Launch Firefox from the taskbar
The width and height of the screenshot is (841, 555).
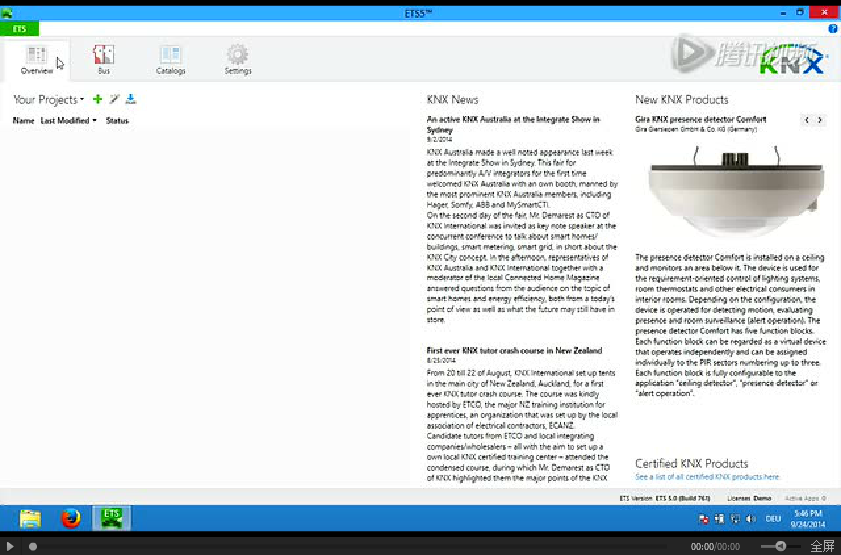tap(70, 518)
